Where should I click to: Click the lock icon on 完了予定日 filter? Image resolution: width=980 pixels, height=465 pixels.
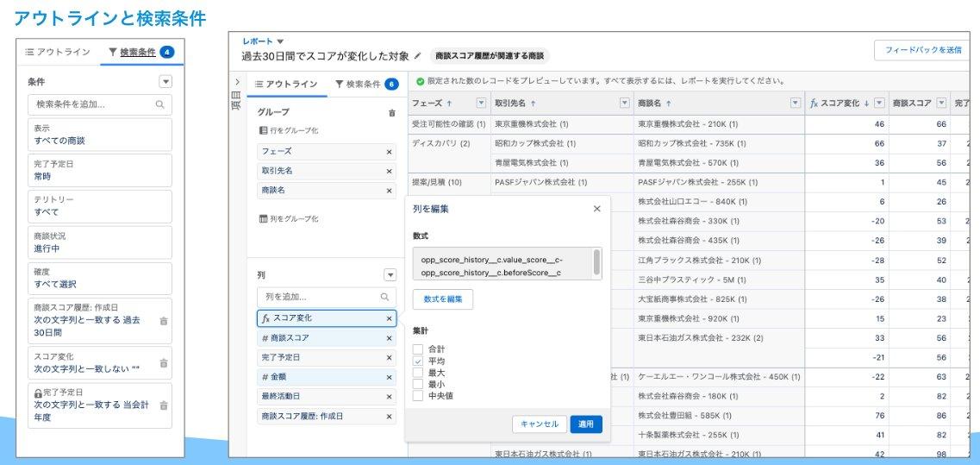(x=38, y=393)
